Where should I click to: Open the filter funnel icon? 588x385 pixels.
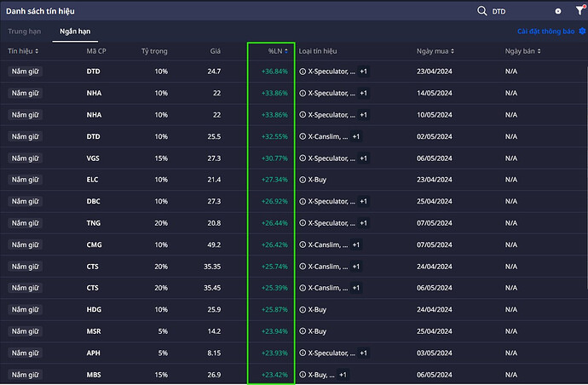click(x=580, y=10)
